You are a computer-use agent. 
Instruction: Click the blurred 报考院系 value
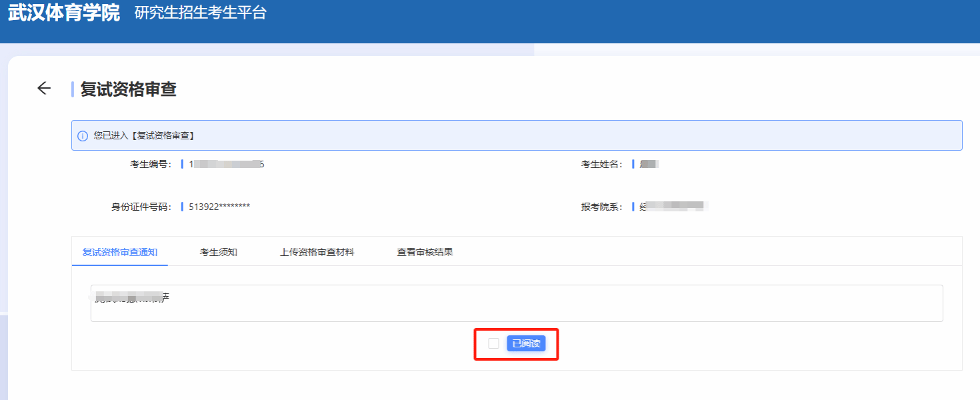click(672, 207)
